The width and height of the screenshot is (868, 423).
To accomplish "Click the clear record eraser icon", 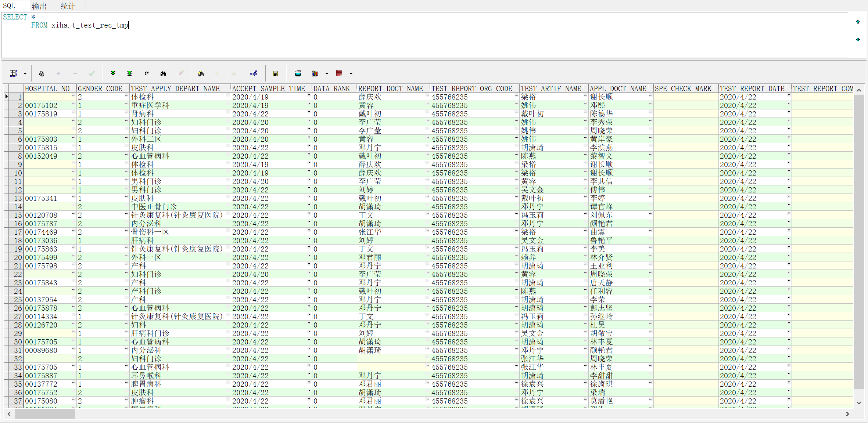I will (x=181, y=73).
